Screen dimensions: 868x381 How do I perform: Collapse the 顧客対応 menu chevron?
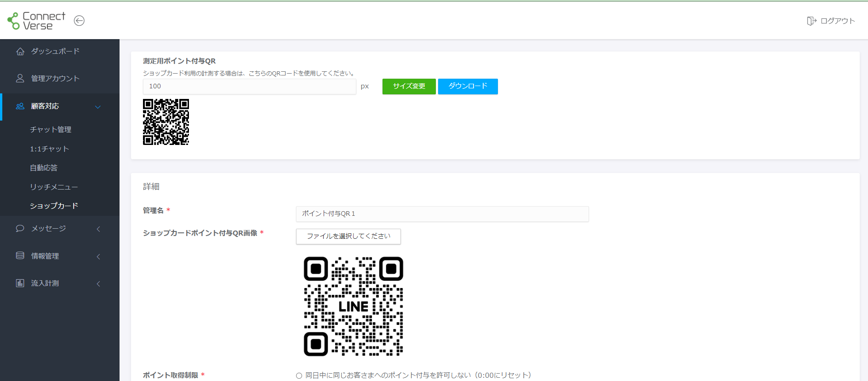(x=98, y=107)
